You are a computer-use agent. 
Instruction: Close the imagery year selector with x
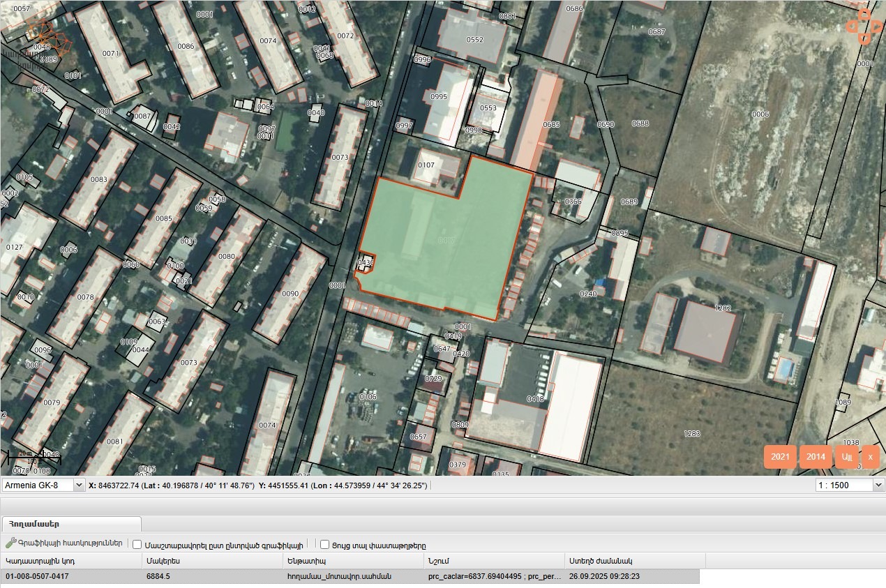click(x=870, y=457)
